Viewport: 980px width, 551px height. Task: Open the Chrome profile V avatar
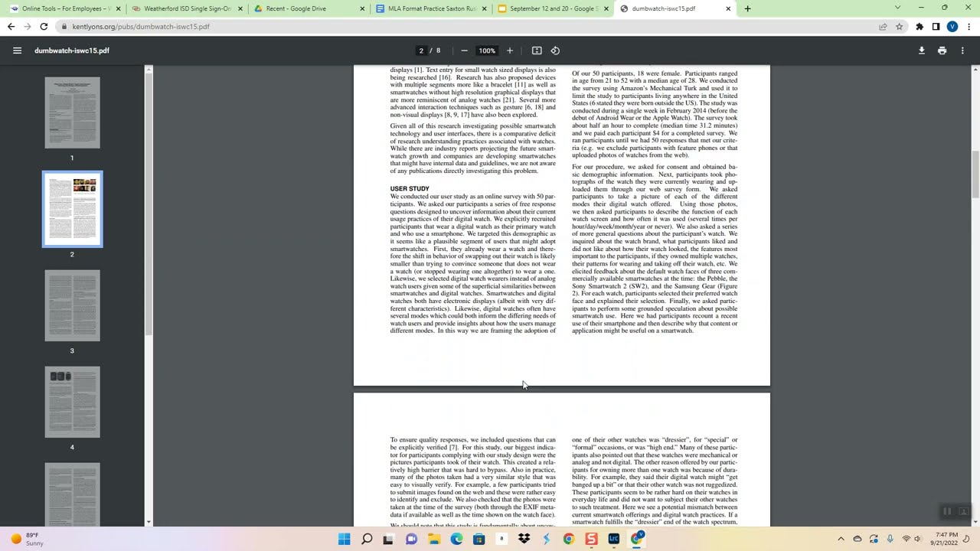(952, 27)
